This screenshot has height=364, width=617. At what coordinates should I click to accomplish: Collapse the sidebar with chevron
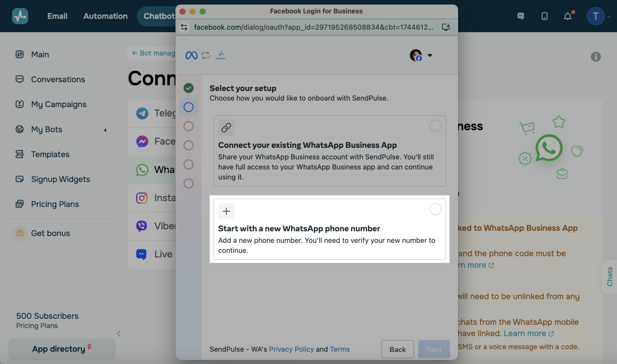pos(119,333)
